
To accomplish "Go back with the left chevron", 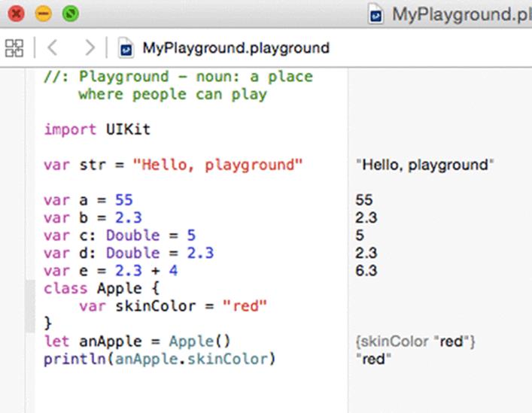I will pyautogui.click(x=53, y=47).
